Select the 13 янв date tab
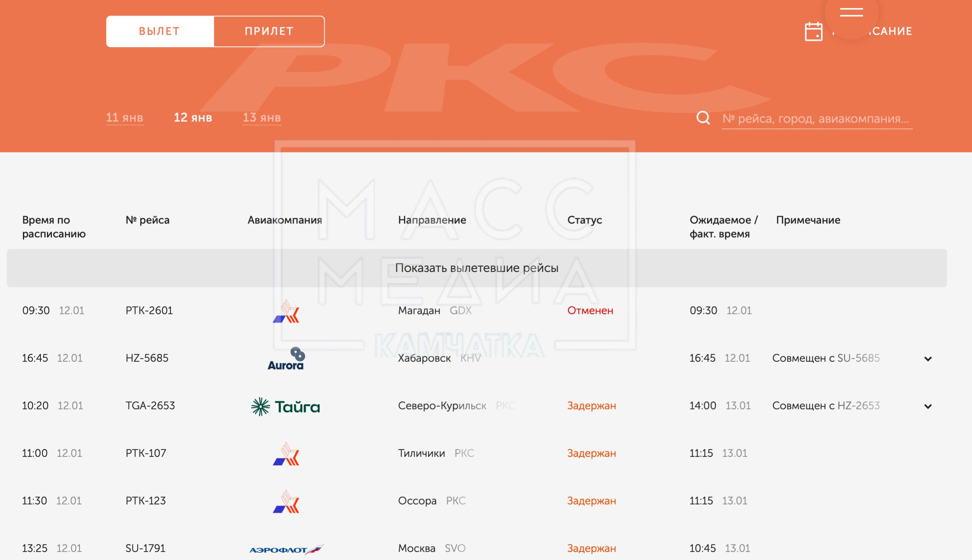The image size is (972, 560). click(x=262, y=118)
